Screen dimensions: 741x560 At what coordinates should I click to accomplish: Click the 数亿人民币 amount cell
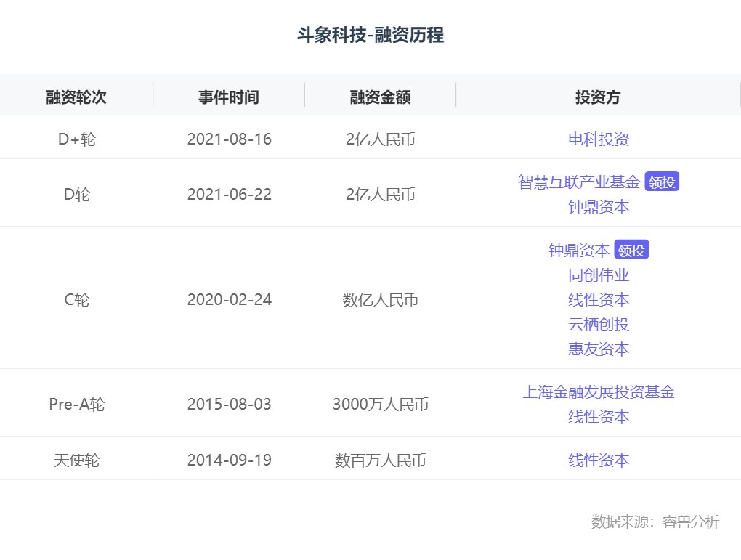(381, 300)
